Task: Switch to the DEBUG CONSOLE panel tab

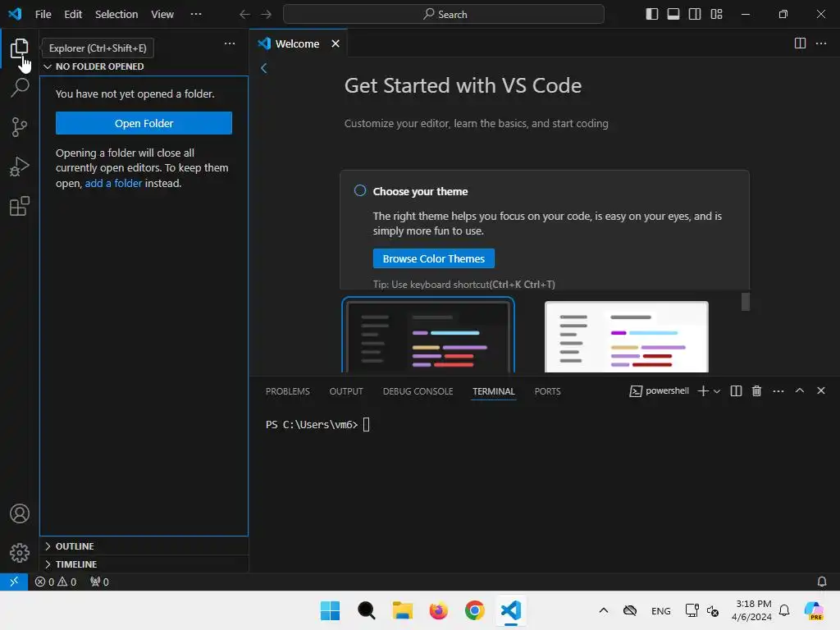Action: click(x=418, y=391)
